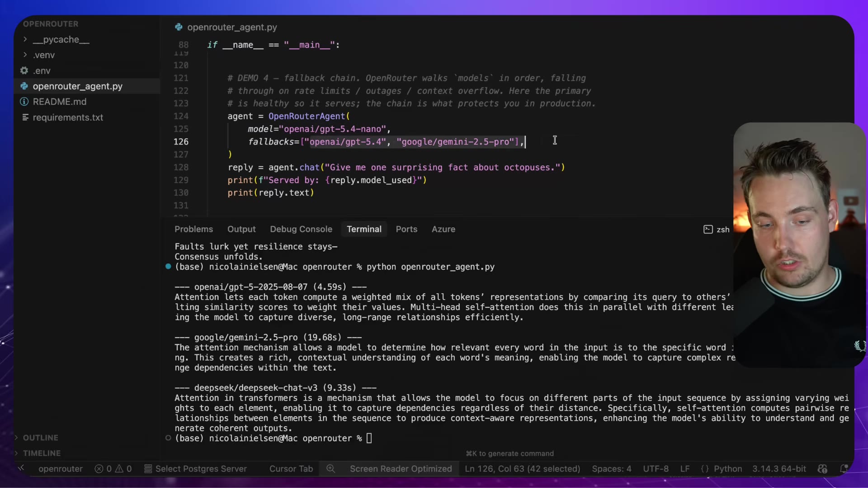868x488 pixels.
Task: Click the openrouter status bar item
Action: [61, 469]
